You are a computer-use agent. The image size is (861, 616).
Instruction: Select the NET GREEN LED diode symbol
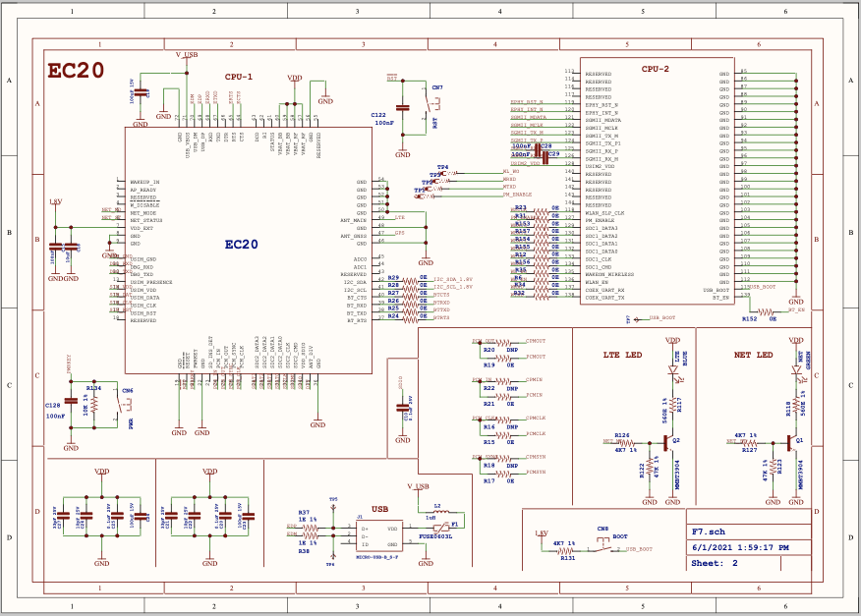(797, 371)
